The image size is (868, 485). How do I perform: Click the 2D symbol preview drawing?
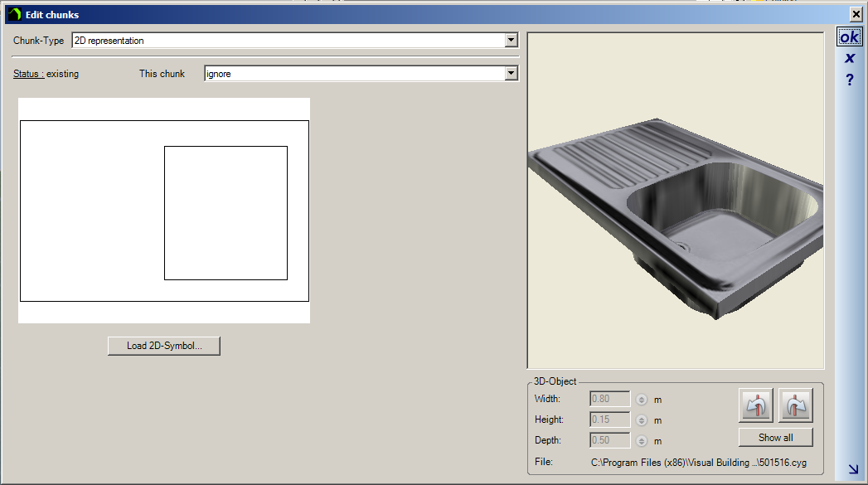(x=164, y=211)
